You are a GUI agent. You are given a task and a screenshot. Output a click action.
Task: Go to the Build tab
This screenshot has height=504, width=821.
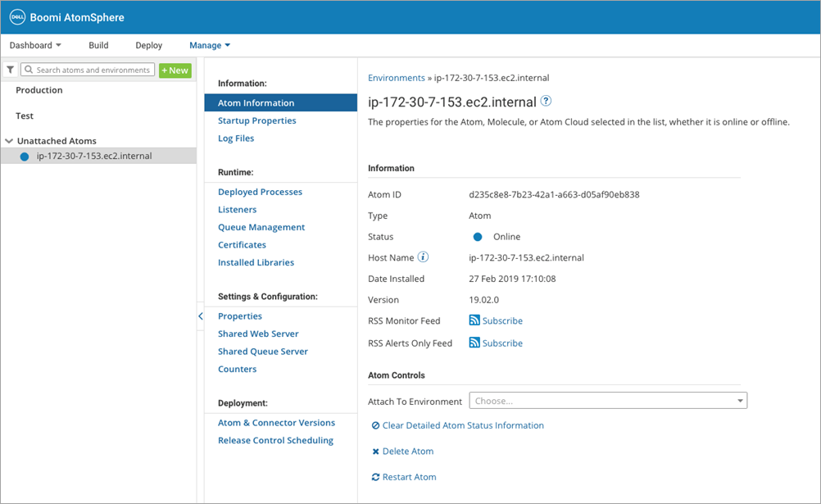pyautogui.click(x=98, y=45)
